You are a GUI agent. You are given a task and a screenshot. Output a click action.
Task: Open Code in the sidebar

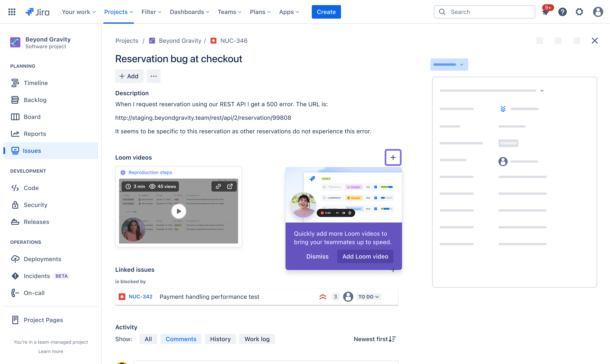(x=51, y=188)
